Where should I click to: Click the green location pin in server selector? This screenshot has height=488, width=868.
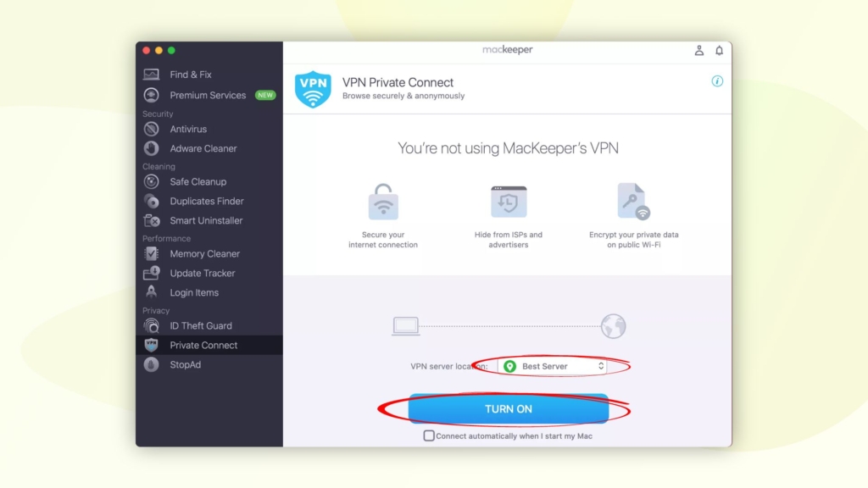click(x=509, y=366)
